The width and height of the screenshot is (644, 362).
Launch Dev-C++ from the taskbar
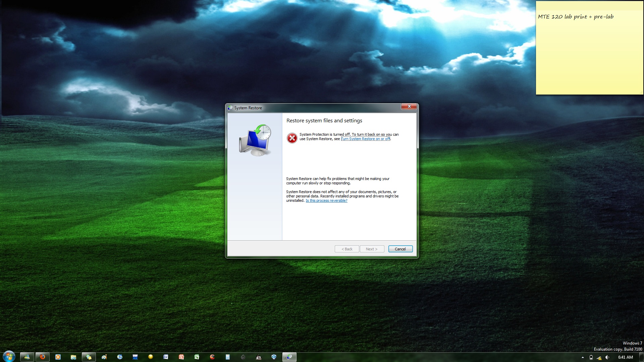135,357
